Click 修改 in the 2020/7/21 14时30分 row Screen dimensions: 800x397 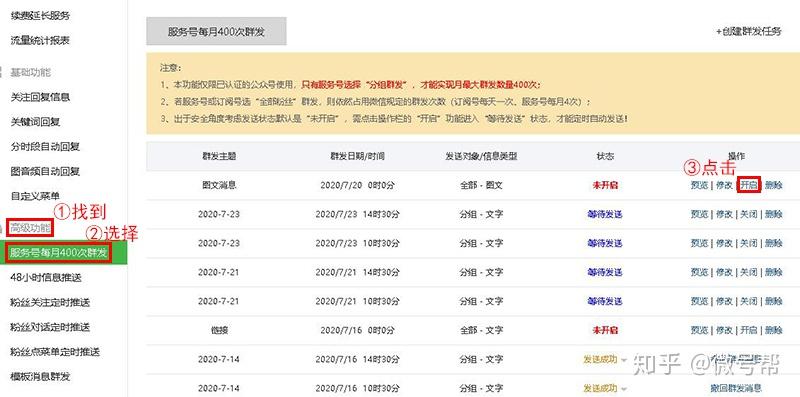pos(724,272)
